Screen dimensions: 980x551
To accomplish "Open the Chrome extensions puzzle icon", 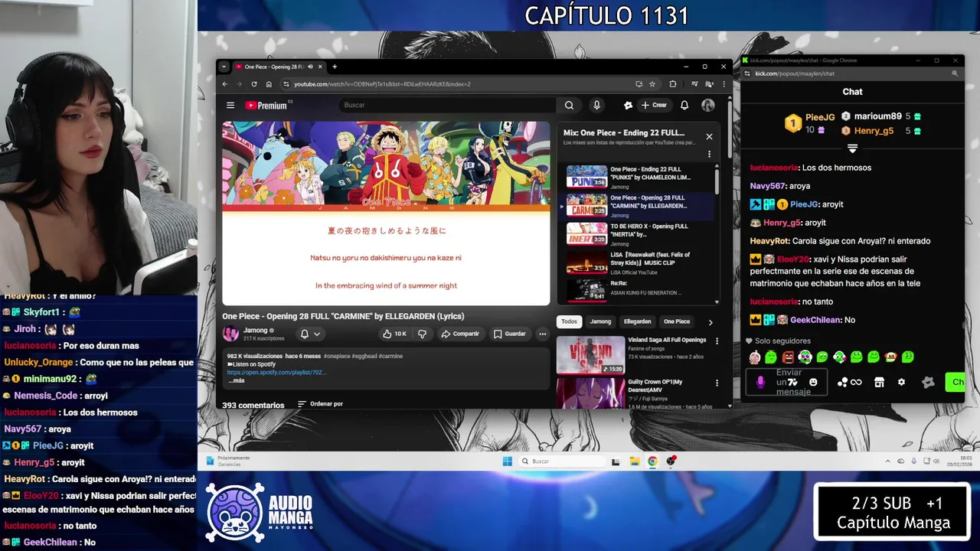I will pyautogui.click(x=673, y=84).
